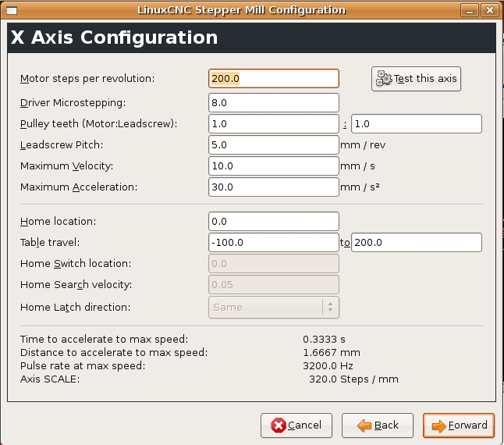Click the Forward button
The width and height of the screenshot is (504, 445).
coord(459,425)
